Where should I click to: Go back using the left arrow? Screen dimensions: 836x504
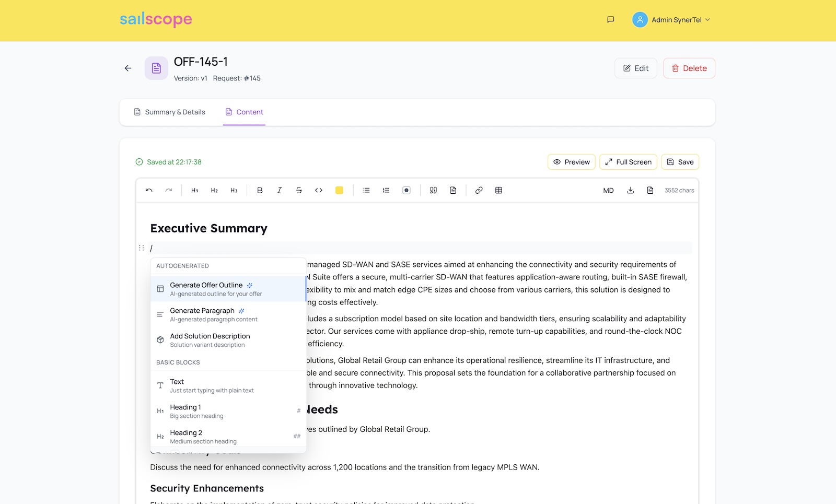[128, 68]
